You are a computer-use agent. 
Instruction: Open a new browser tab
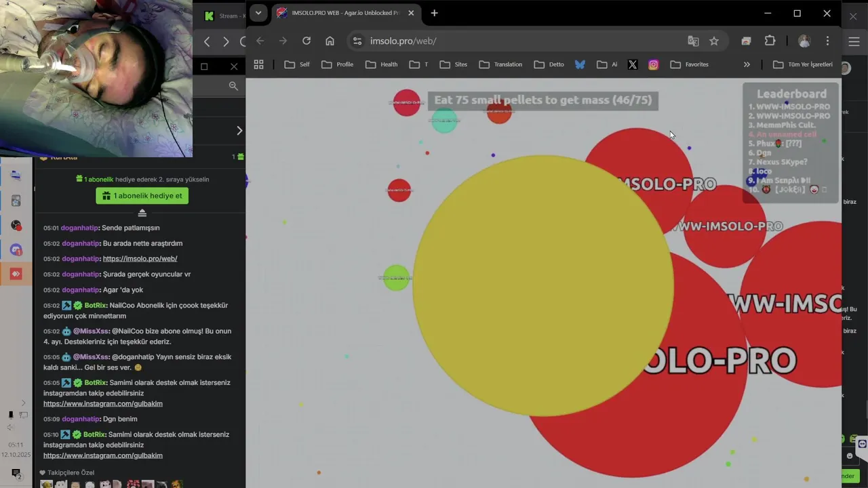pos(434,13)
